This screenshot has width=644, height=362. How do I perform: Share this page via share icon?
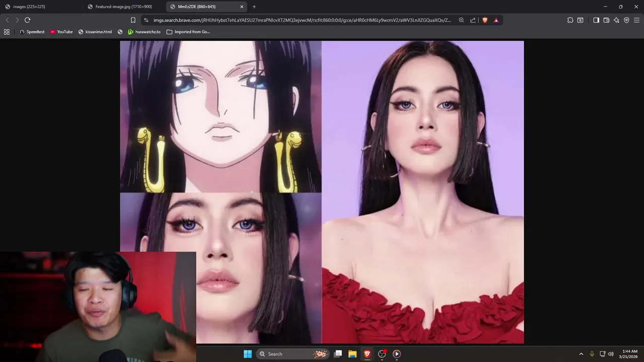click(473, 20)
